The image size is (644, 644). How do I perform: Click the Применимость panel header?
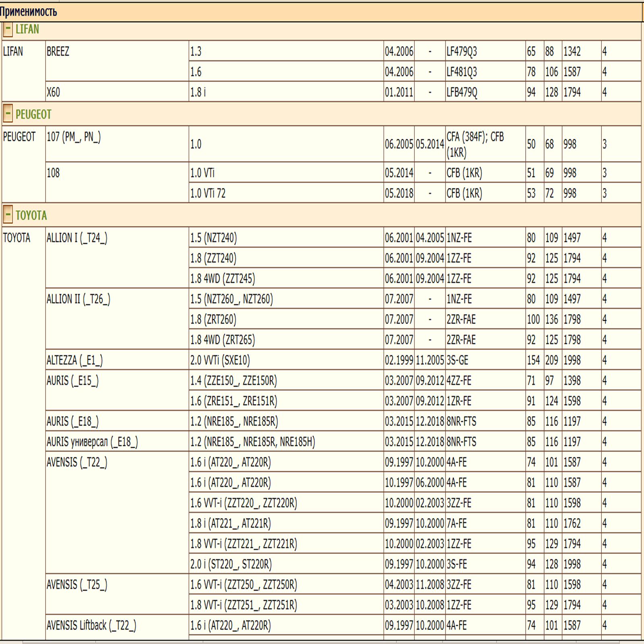[x=28, y=12]
